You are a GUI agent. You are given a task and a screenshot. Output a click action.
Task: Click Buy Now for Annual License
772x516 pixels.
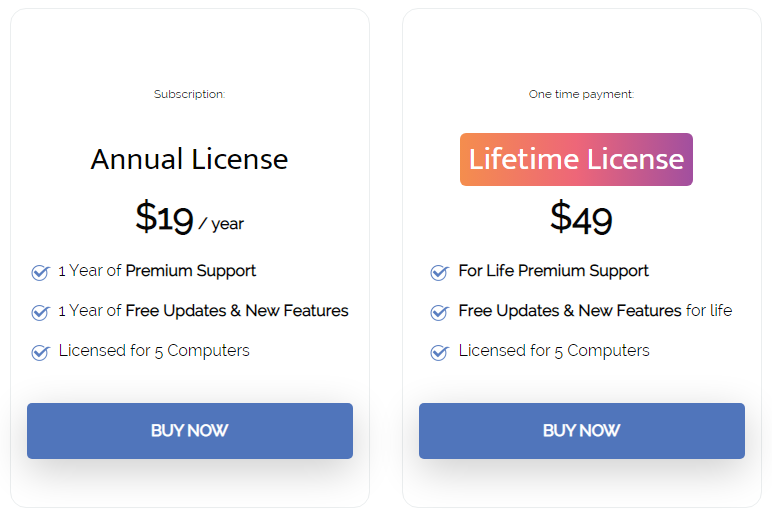190,431
